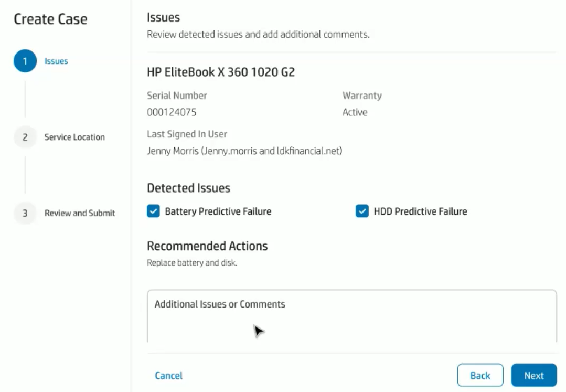This screenshot has width=566, height=392.
Task: Click the grey circle labeled 2 in sidebar
Action: click(x=25, y=136)
